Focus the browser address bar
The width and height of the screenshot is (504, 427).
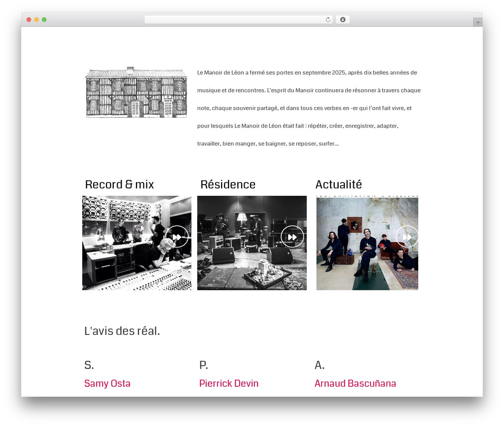(x=238, y=20)
